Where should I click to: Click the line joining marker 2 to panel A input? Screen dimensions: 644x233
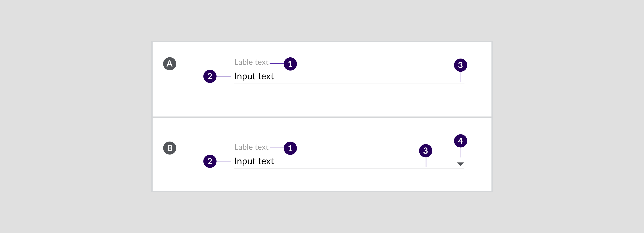coord(223,76)
